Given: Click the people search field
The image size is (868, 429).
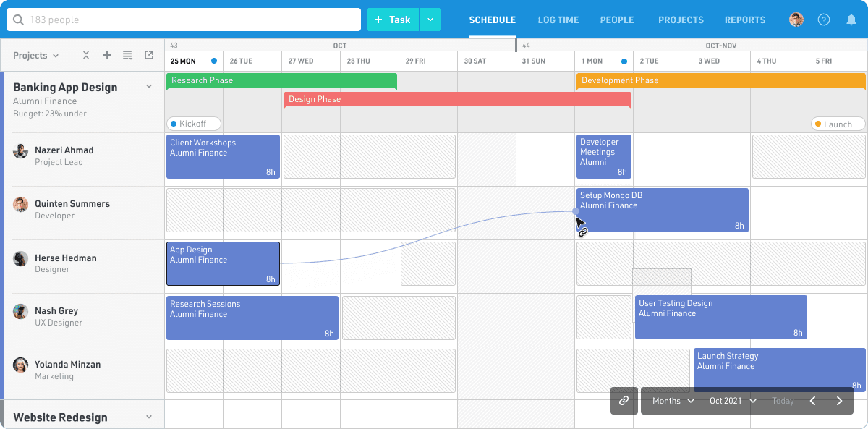Looking at the screenshot, I should pos(184,20).
